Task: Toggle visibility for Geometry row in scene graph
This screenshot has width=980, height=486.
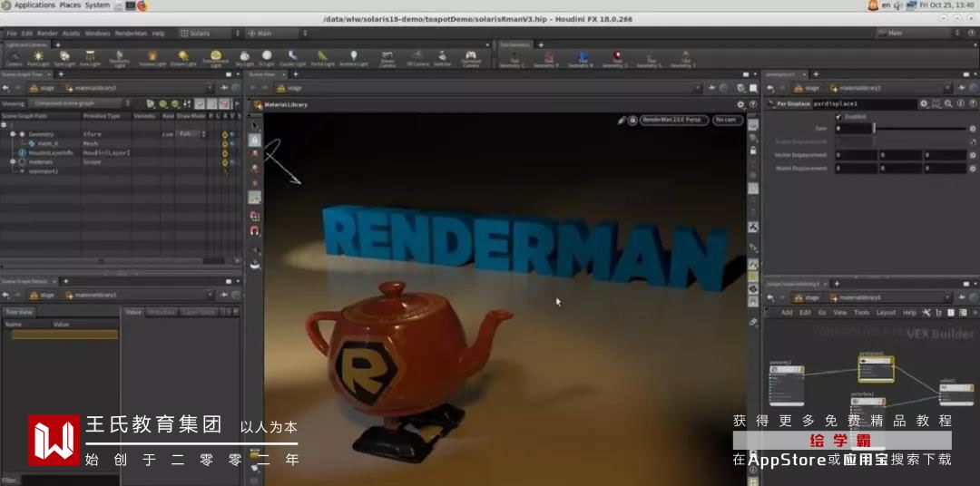Action: click(232, 134)
